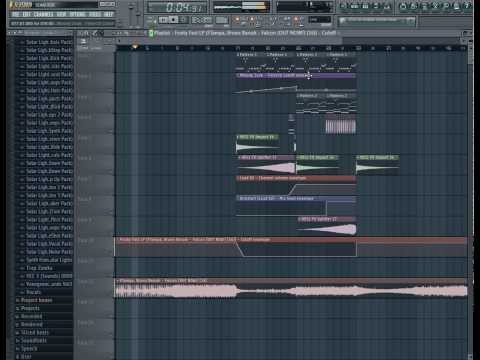Click the Record button in transport panel
Image resolution: width=480 pixels, height=360 pixels.
pyautogui.click(x=184, y=20)
